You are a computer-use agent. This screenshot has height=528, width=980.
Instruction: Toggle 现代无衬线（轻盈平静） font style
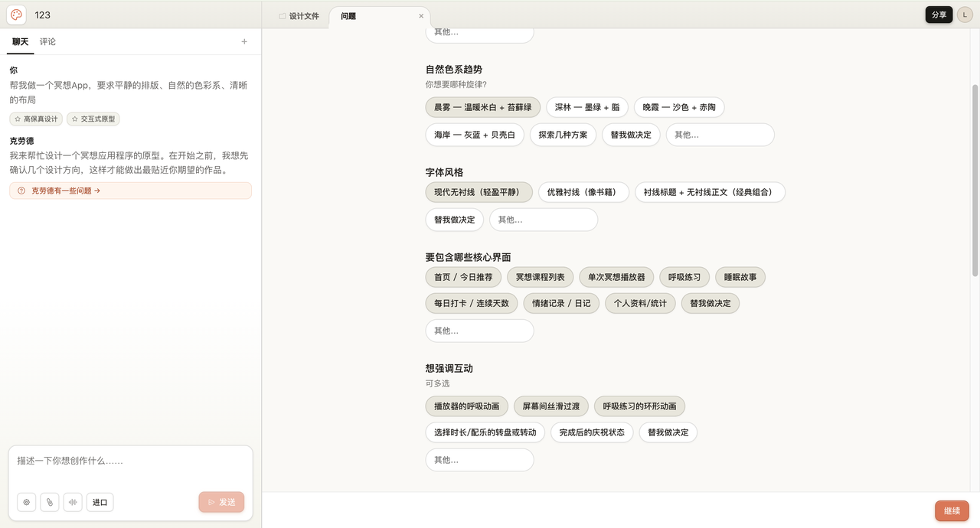(x=479, y=192)
